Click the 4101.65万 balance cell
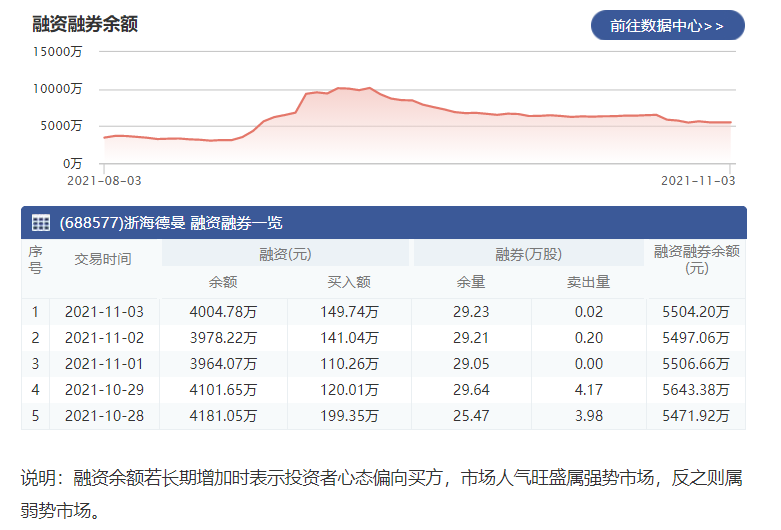 click(223, 390)
